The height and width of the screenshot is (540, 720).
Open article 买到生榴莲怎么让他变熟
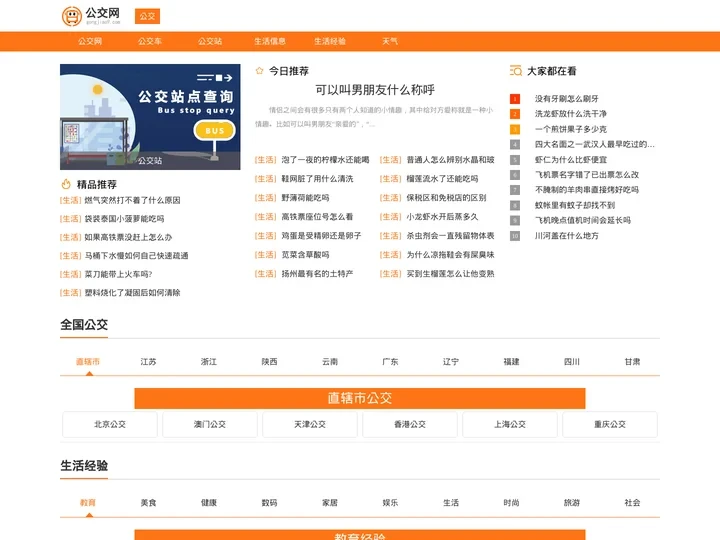point(450,274)
